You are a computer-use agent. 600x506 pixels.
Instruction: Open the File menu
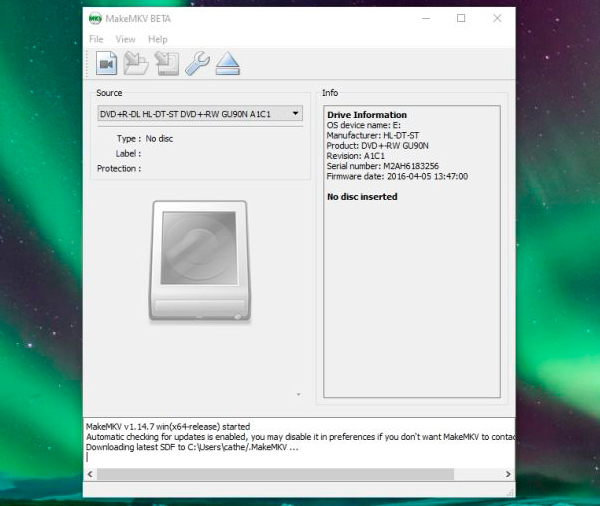pos(96,39)
